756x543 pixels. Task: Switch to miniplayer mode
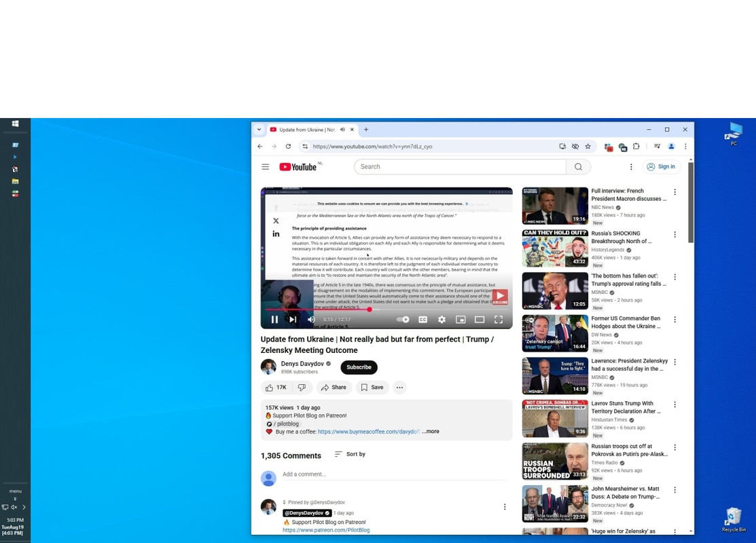461,320
